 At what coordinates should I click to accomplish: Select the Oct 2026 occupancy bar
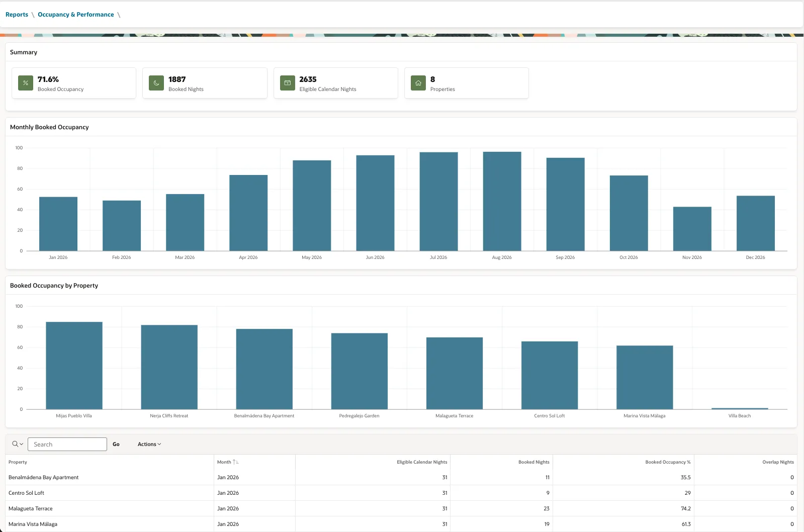[629, 213]
